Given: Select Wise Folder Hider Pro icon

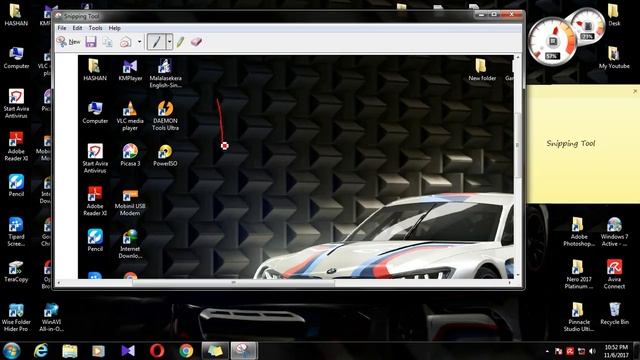Looking at the screenshot, I should click(16, 318).
